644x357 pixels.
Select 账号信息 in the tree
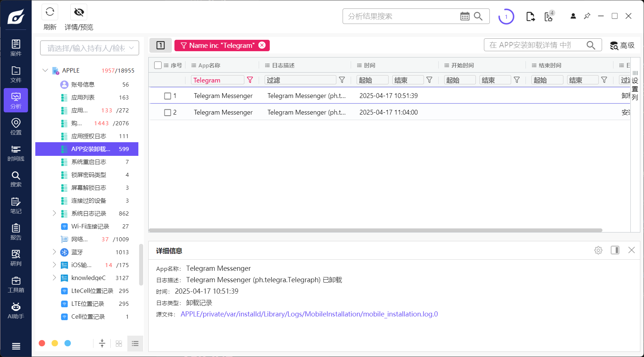coord(87,85)
